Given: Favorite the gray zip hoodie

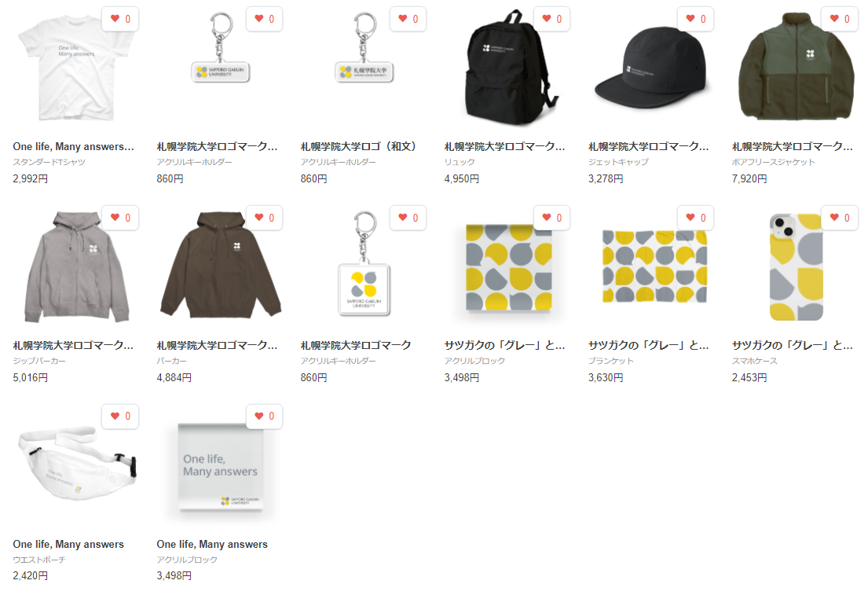Looking at the screenshot, I should tap(120, 218).
